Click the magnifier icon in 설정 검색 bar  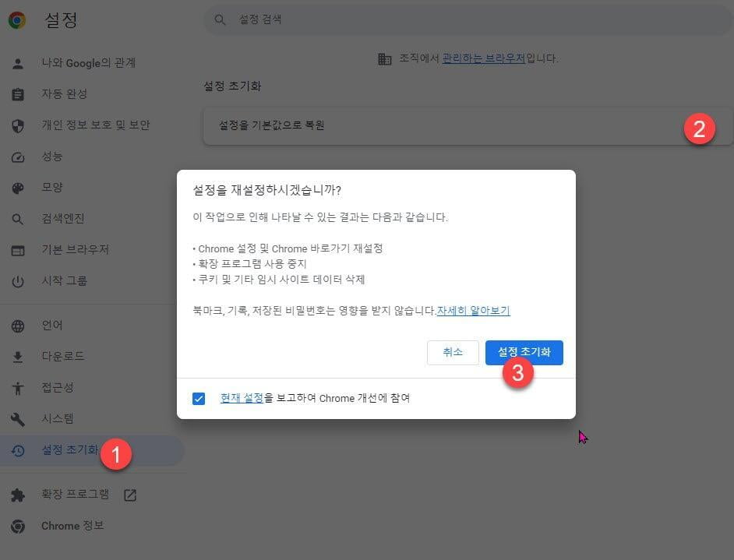(220, 19)
